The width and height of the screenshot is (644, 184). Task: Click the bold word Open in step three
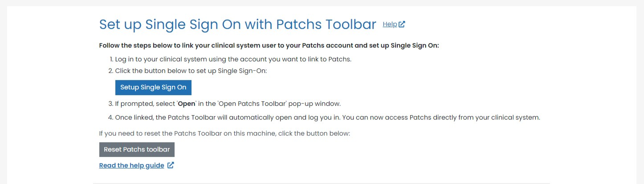(x=186, y=104)
